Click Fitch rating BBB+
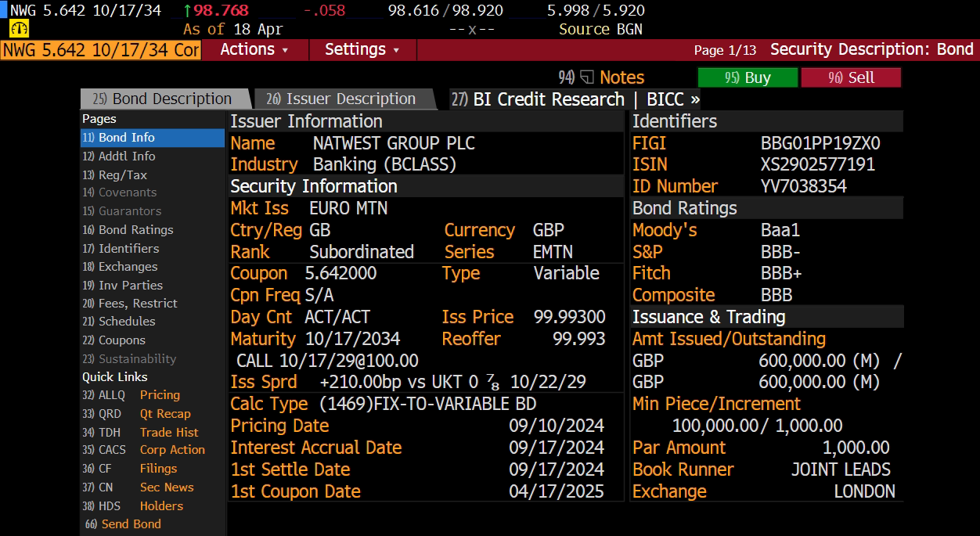This screenshot has width=980, height=536. tap(781, 274)
